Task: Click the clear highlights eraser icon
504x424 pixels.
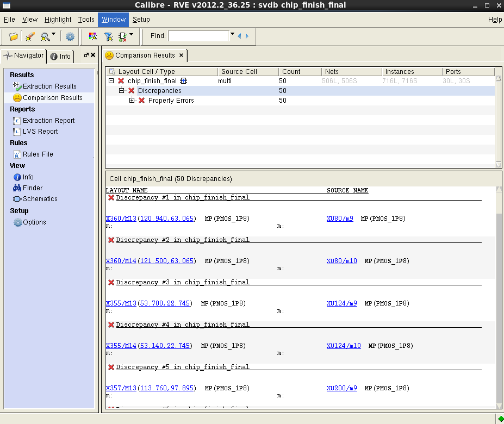Action: click(30, 36)
